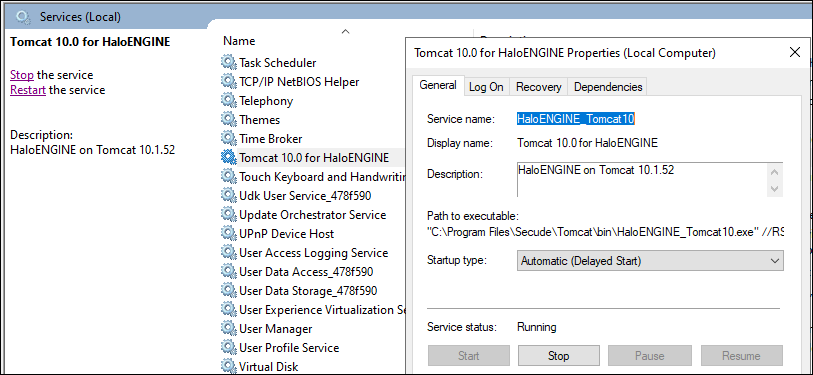Open the Recovery tab

538,87
